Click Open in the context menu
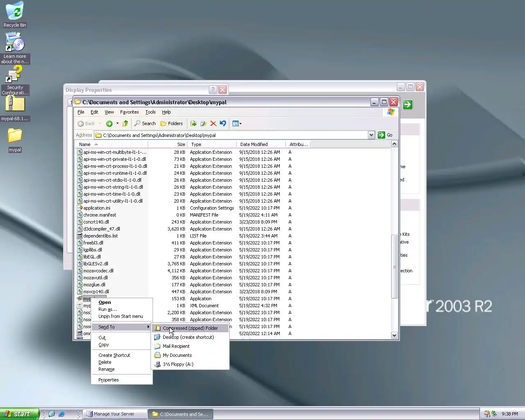 [x=122, y=302]
